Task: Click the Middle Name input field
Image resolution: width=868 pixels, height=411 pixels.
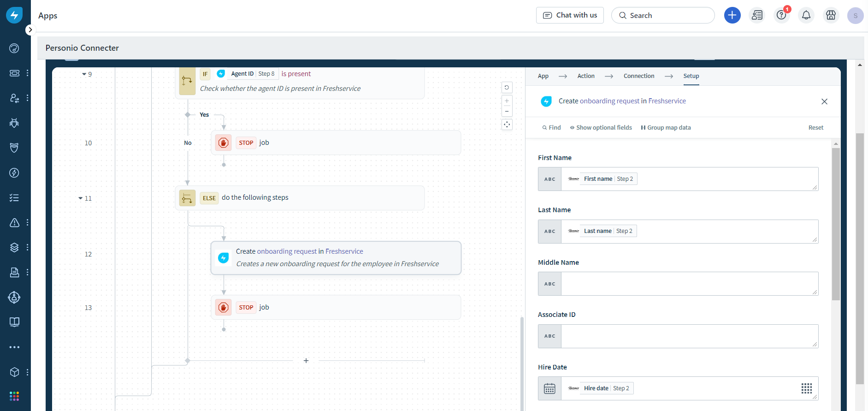Action: pyautogui.click(x=690, y=284)
